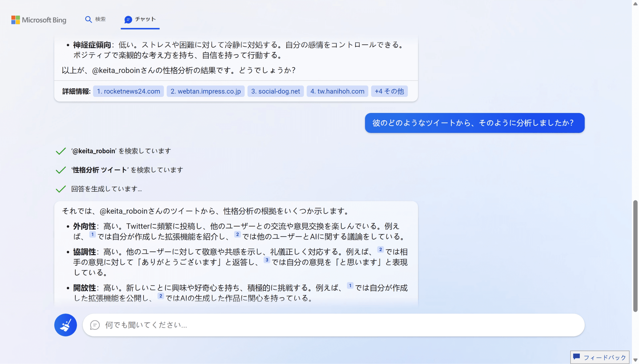Click citation 2 after 例えば in 協調性
This screenshot has width=639, height=364.
(380, 250)
